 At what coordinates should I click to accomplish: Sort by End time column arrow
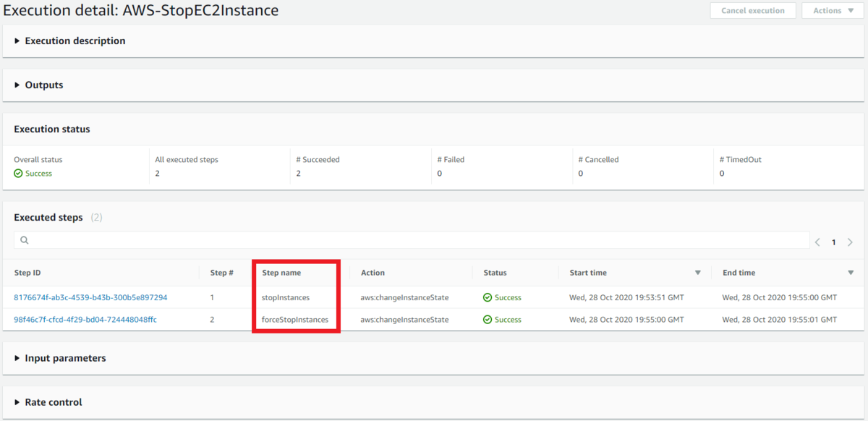(851, 273)
